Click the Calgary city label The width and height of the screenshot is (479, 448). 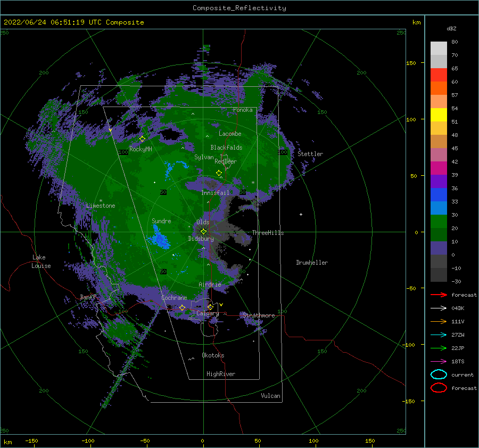click(208, 313)
